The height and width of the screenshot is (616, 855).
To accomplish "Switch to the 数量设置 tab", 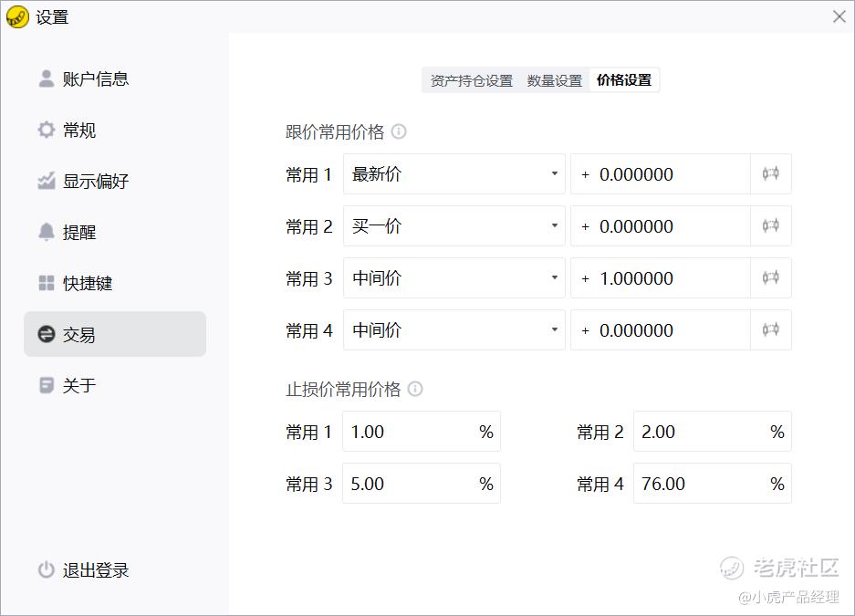I will click(555, 80).
